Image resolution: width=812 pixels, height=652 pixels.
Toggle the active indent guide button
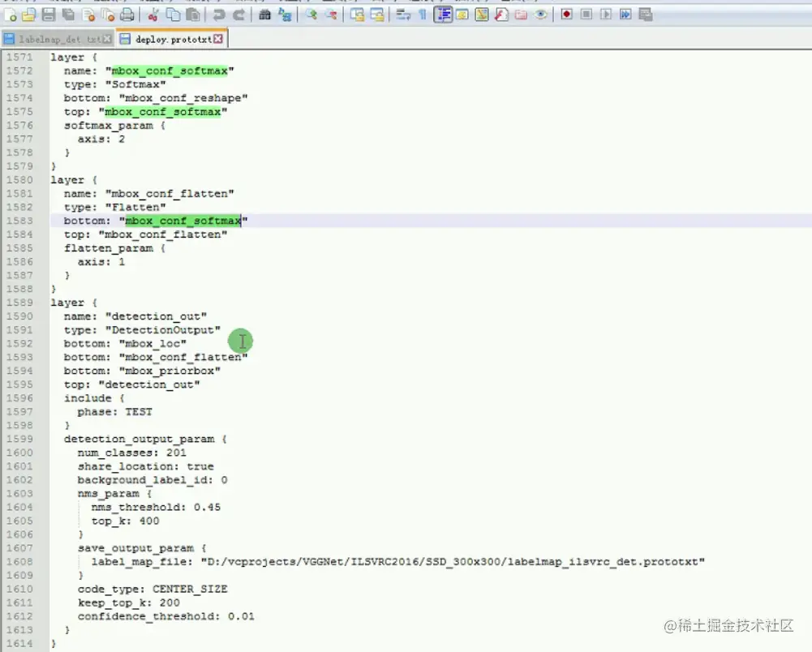coord(443,15)
